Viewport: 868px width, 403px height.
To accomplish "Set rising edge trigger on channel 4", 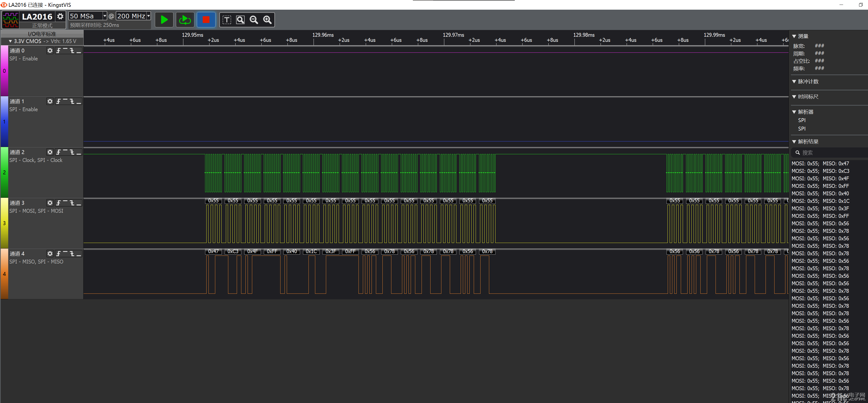I will coord(59,254).
